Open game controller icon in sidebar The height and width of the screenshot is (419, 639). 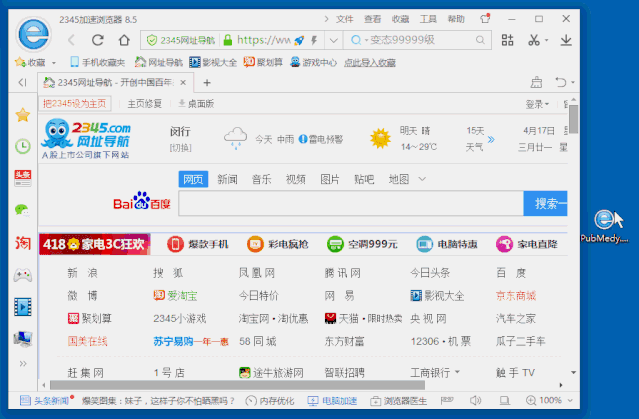[23, 276]
